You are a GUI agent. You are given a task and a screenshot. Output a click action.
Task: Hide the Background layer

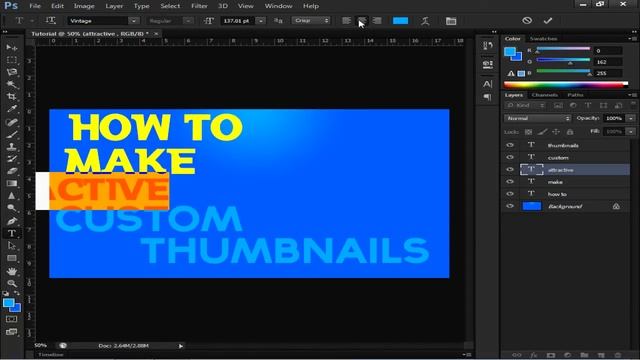(x=510, y=206)
